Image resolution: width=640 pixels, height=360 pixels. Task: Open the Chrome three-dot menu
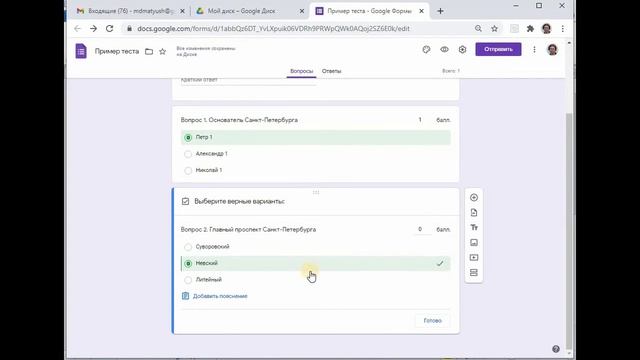[562, 29]
